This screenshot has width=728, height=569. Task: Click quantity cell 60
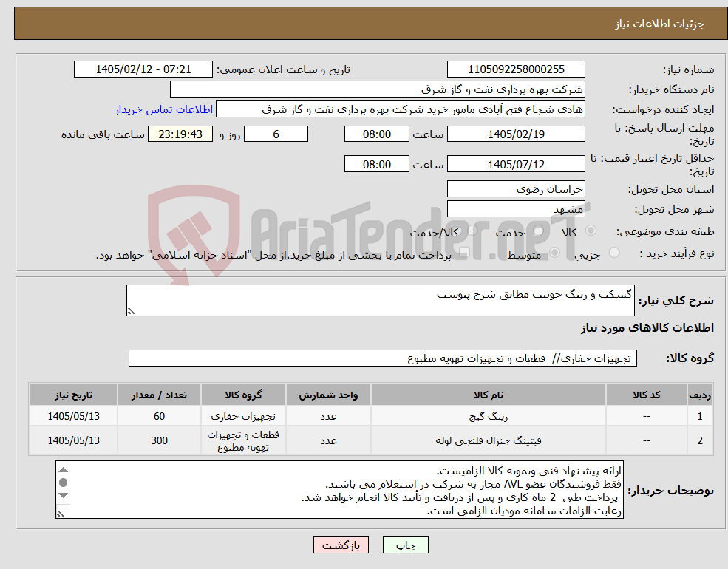tap(159, 416)
